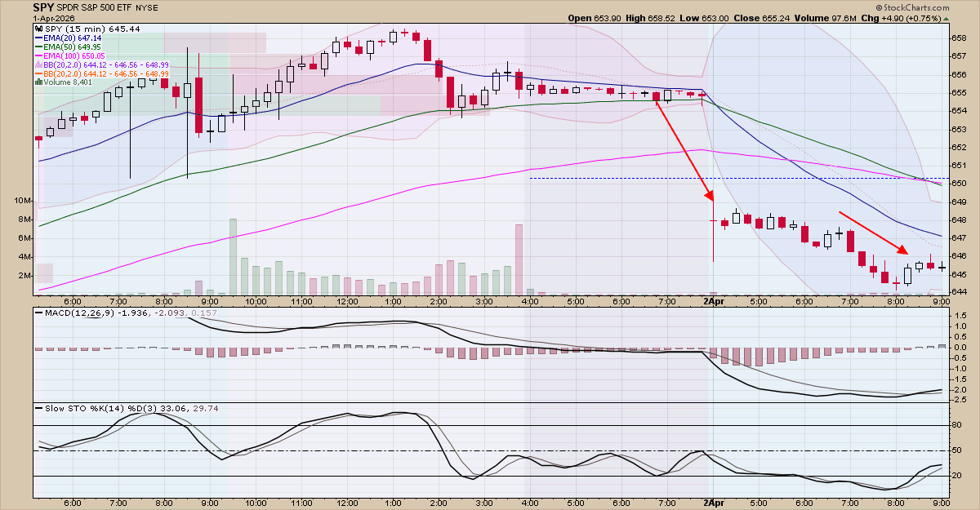Click the 652 price axis label
Image resolution: width=980 pixels, height=510 pixels.
(960, 147)
